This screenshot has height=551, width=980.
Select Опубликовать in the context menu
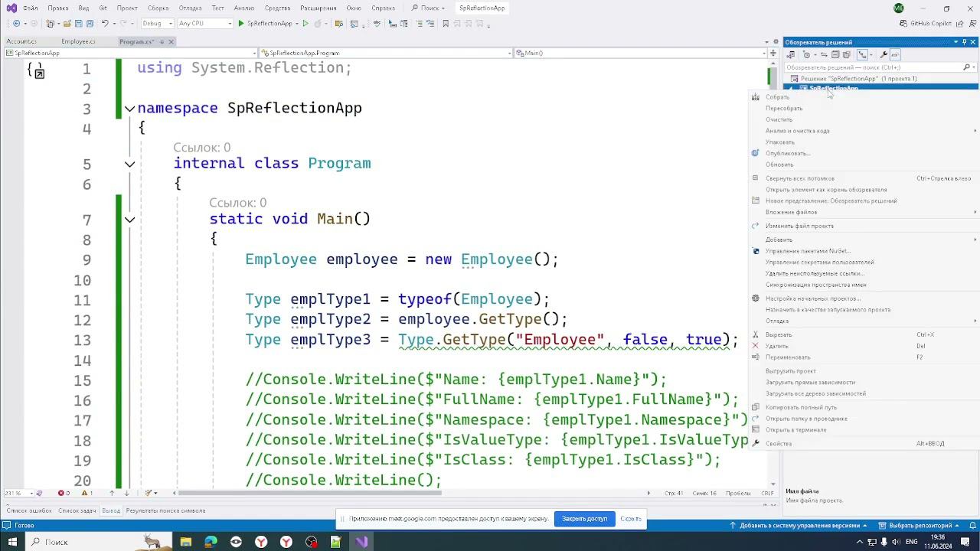(x=788, y=153)
